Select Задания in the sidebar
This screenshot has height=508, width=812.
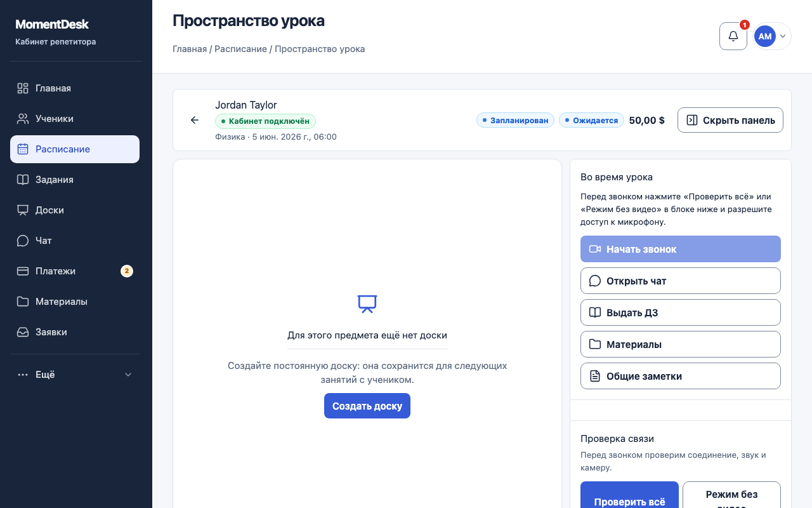(75, 180)
